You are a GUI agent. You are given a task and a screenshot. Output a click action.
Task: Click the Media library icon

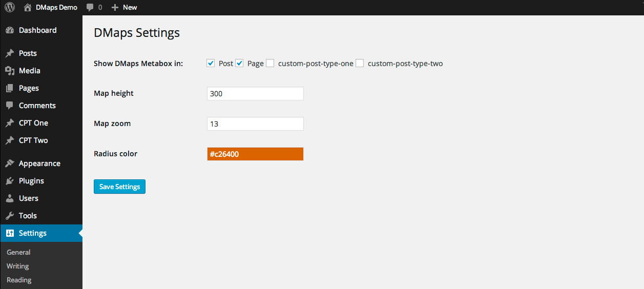pyautogui.click(x=9, y=71)
